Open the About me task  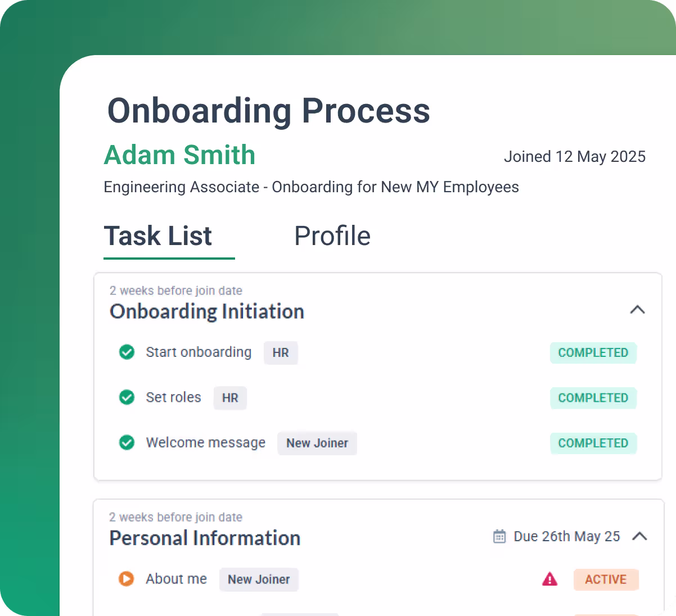(176, 579)
